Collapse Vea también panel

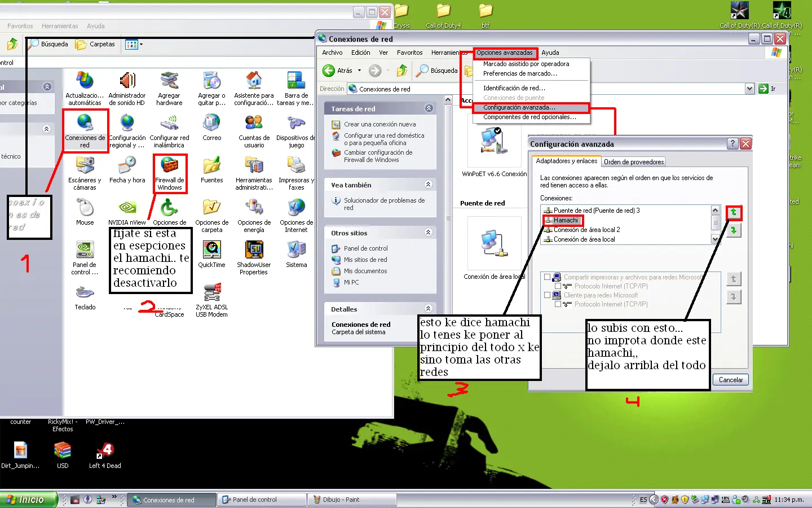pyautogui.click(x=429, y=185)
